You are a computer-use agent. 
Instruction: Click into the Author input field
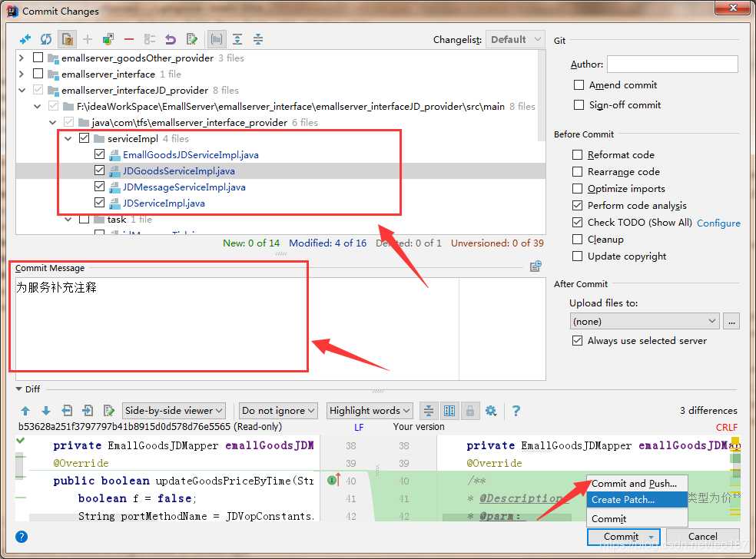(x=672, y=64)
